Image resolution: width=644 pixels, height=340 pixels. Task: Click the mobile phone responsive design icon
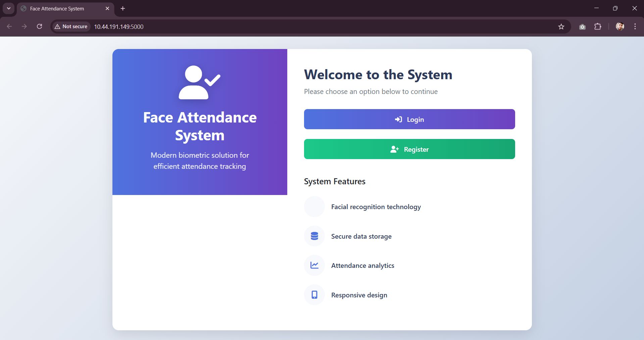[x=314, y=295]
